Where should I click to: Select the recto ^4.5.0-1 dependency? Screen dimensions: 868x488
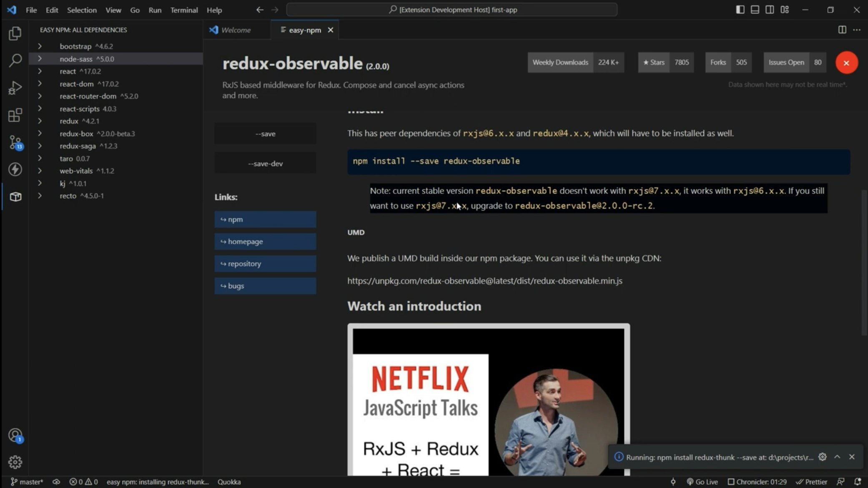116,196
